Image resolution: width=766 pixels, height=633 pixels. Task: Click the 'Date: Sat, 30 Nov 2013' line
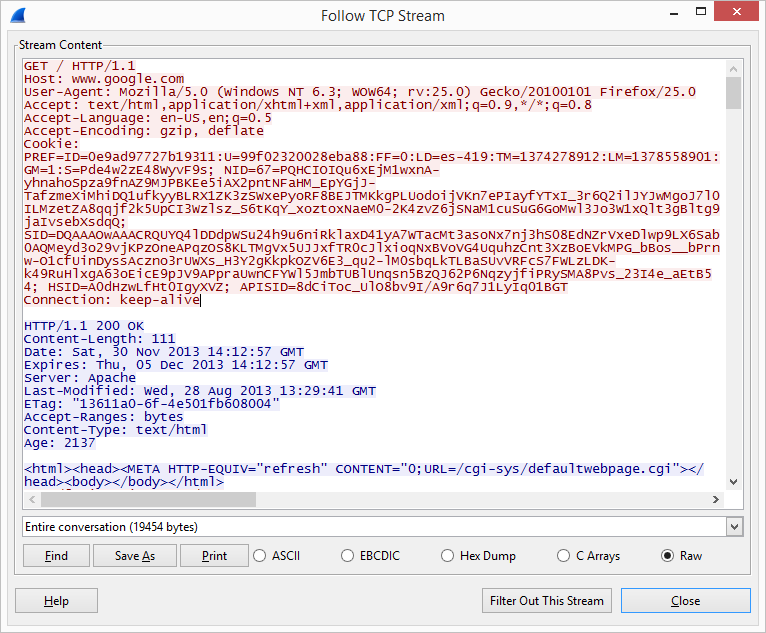pos(164,352)
